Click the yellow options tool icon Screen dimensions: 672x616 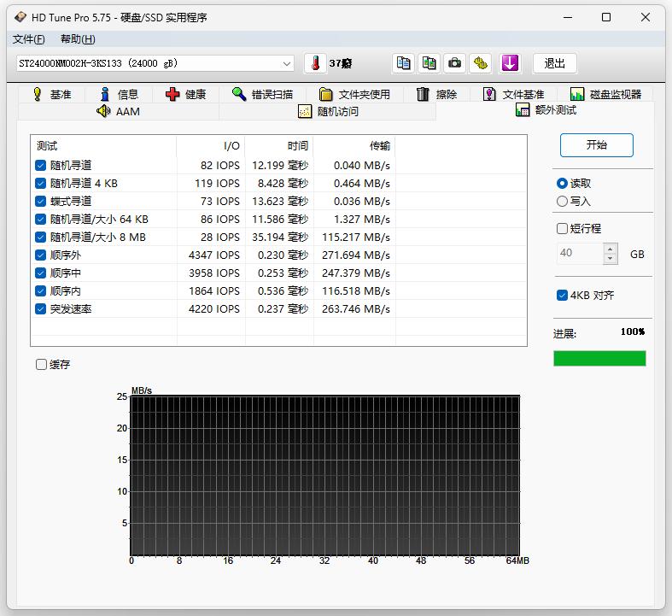click(x=482, y=63)
